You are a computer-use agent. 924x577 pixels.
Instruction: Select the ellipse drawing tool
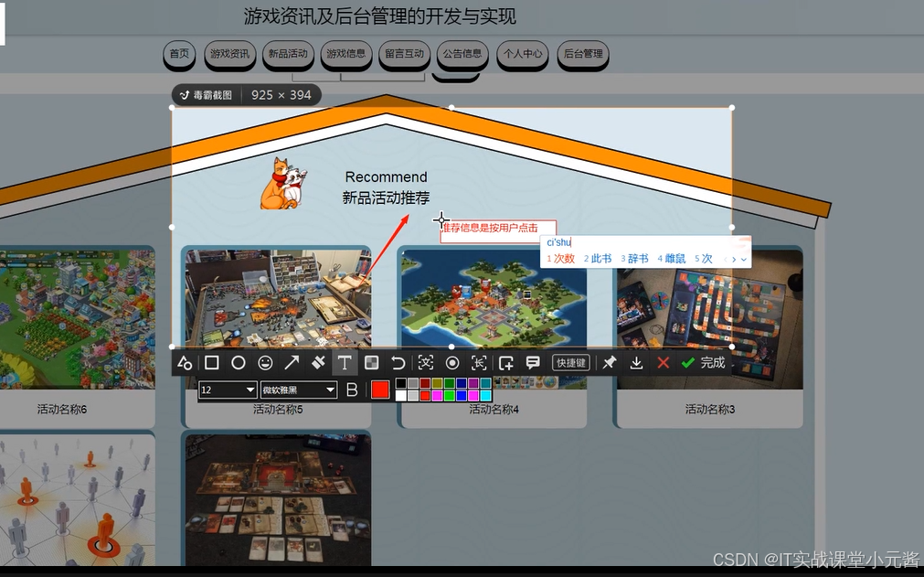click(238, 363)
